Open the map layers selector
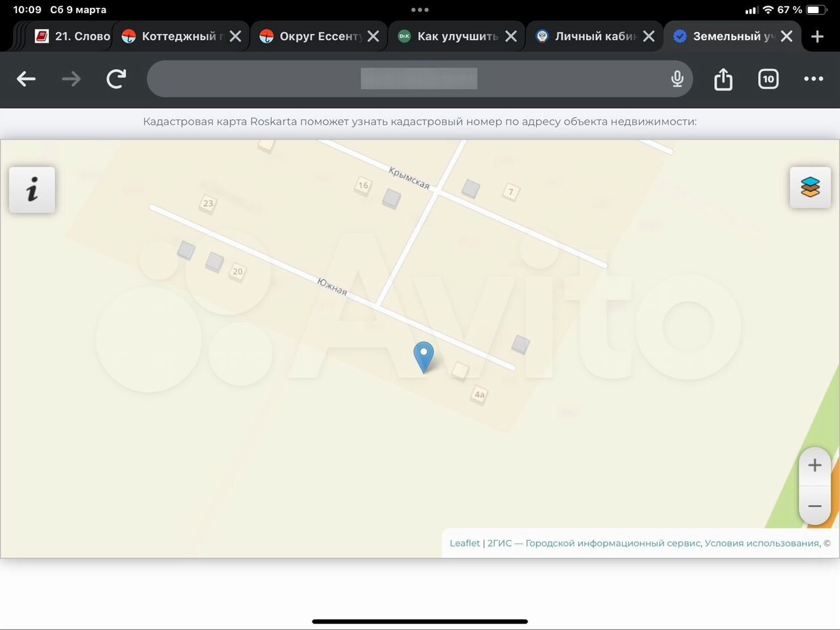Screen dimensions: 840x630 tap(810, 187)
